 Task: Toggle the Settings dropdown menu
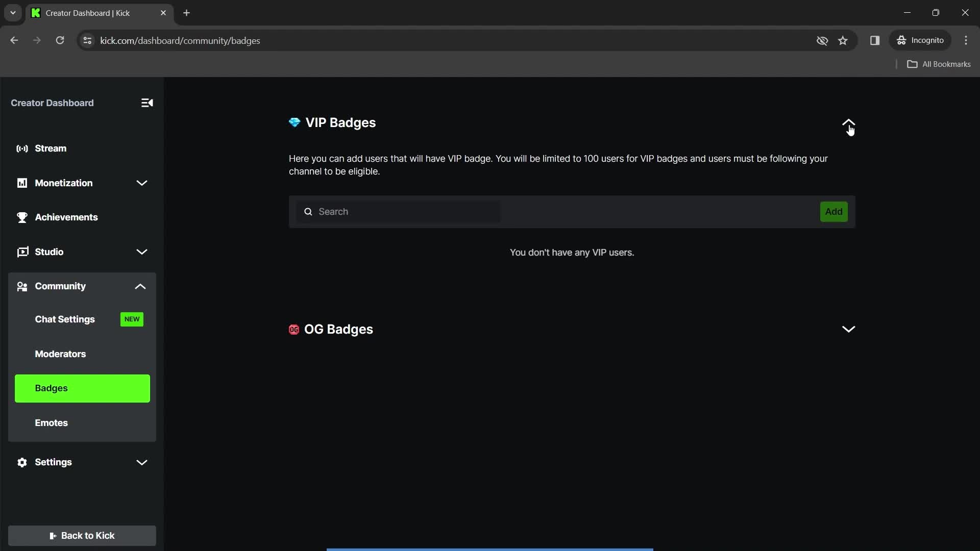(142, 462)
